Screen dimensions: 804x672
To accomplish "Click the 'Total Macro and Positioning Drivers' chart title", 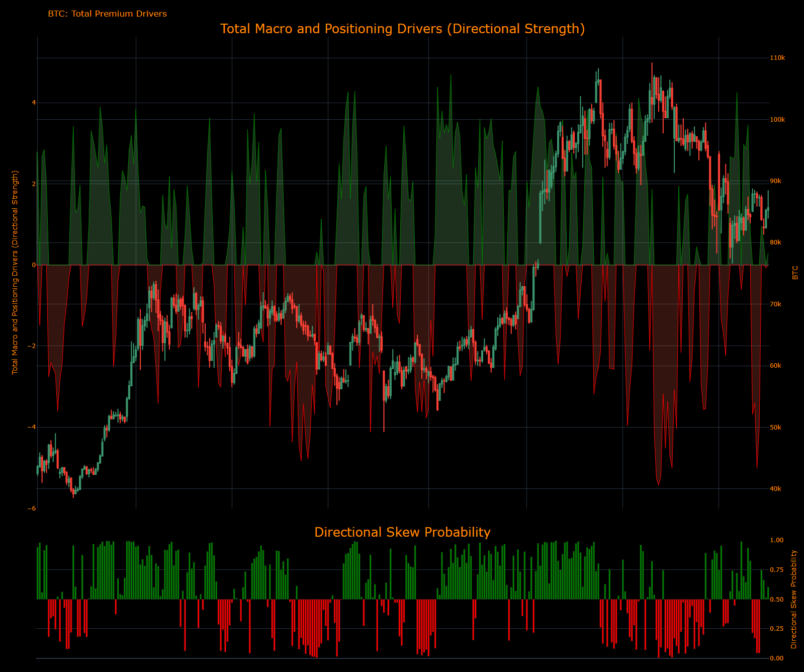I will pyautogui.click(x=402, y=29).
